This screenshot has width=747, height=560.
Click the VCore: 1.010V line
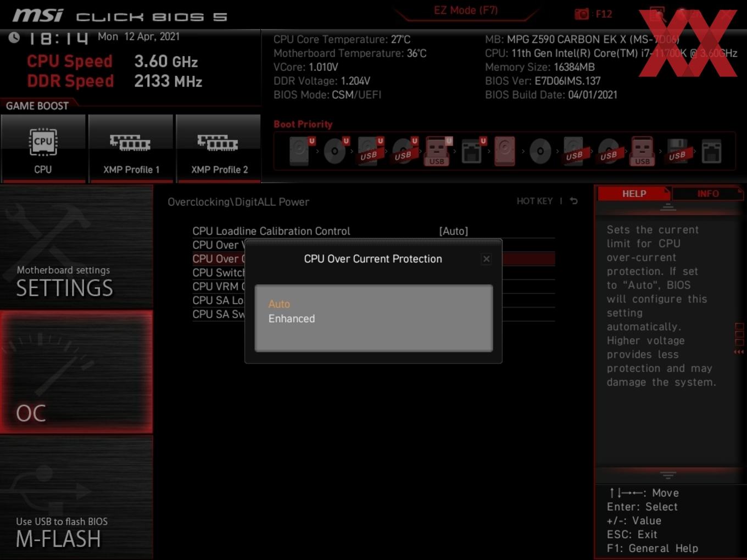(x=306, y=67)
